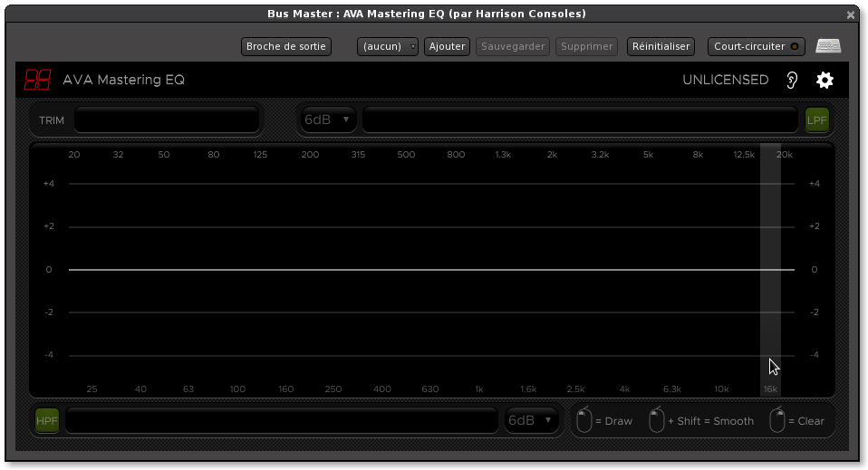Screen dimensions: 868x470
Task: Click the TRIM label
Action: pyautogui.click(x=52, y=120)
